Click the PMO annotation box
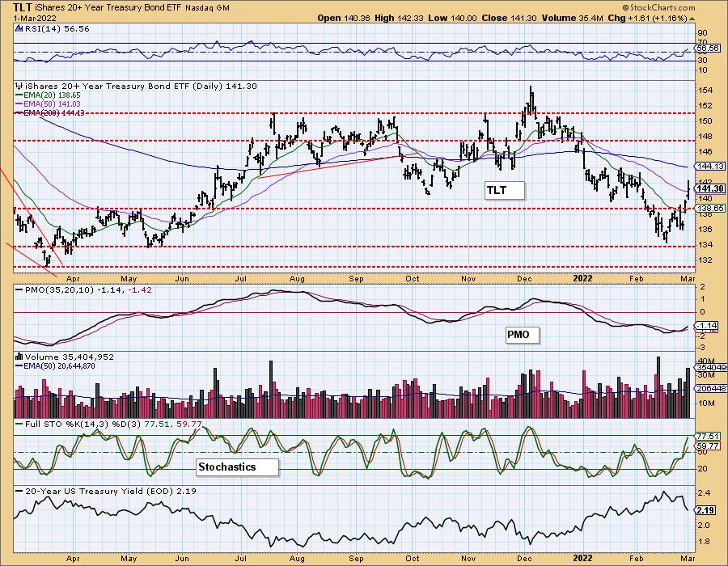Viewport: 728px width, 566px height. pos(523,335)
